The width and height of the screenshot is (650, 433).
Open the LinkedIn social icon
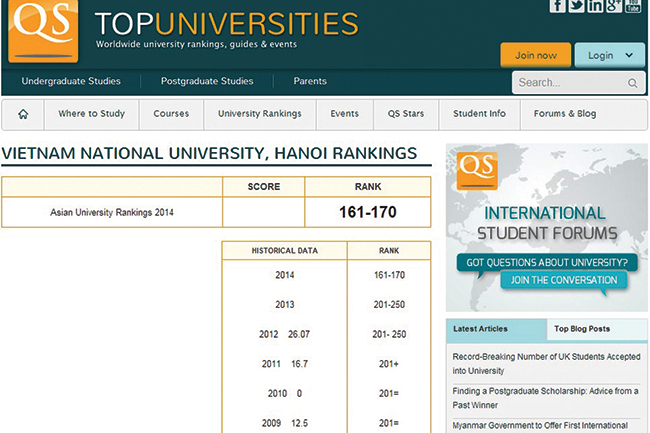pos(595,6)
